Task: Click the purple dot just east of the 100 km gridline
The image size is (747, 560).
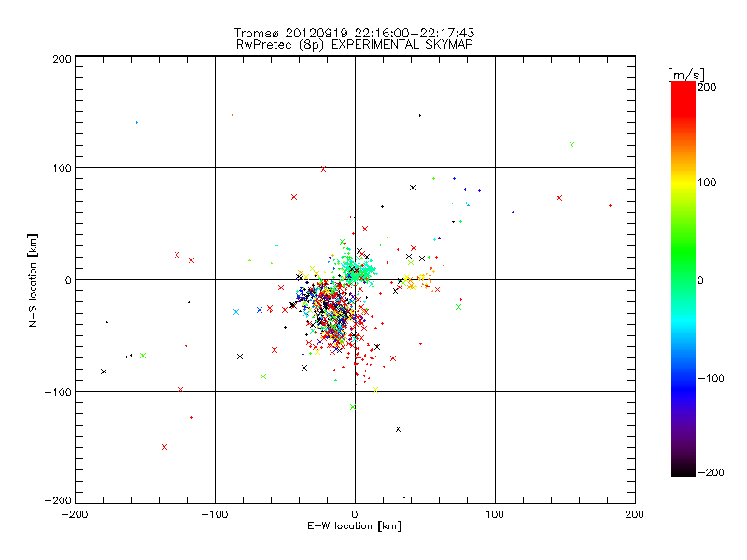Action: [513, 212]
